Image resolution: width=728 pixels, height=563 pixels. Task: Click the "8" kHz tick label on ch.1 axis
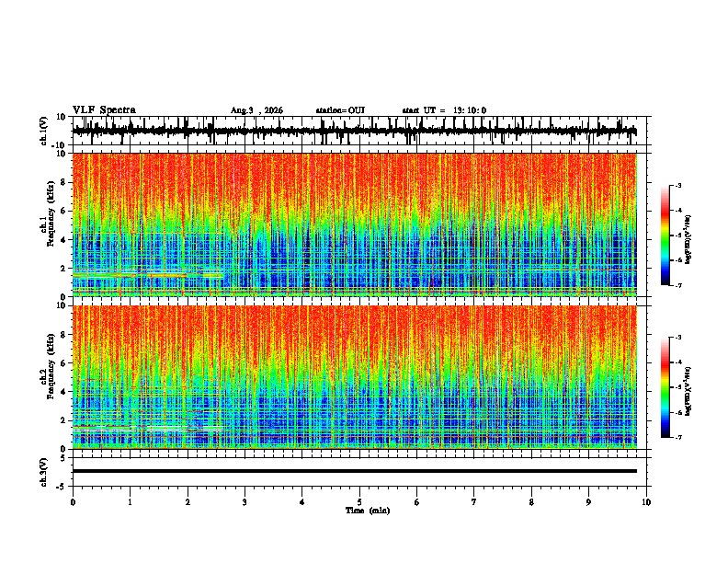[x=64, y=182]
